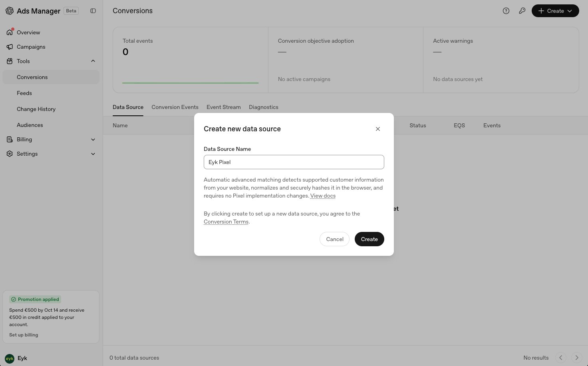This screenshot has height=366, width=588.
Task: Collapse the sidebar with the panel icon
Action: 93,11
